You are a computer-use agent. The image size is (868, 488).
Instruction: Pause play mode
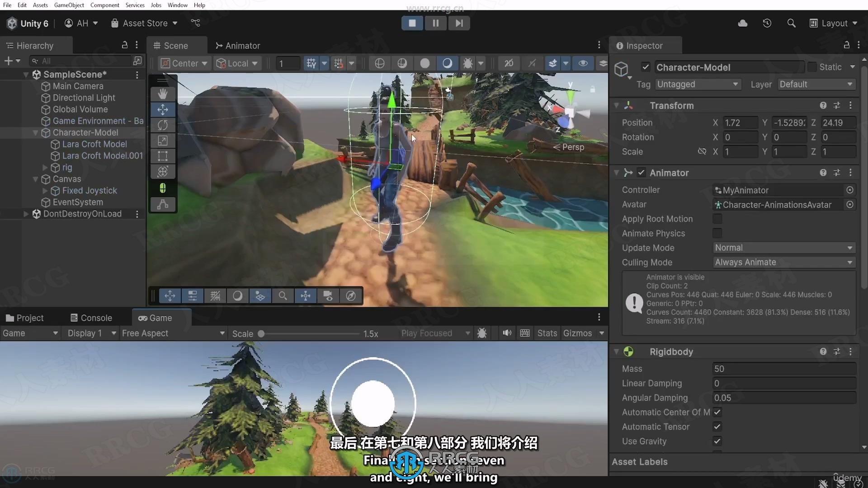[436, 23]
